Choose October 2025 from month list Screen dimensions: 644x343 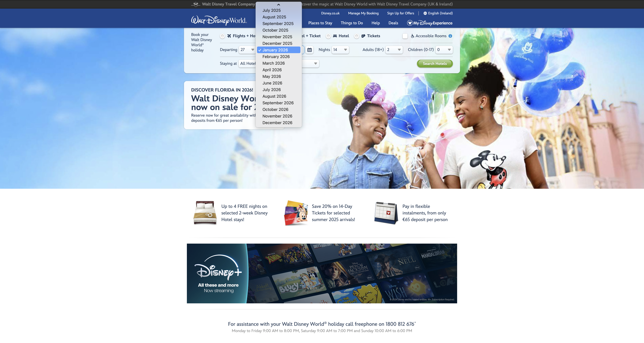(278, 30)
